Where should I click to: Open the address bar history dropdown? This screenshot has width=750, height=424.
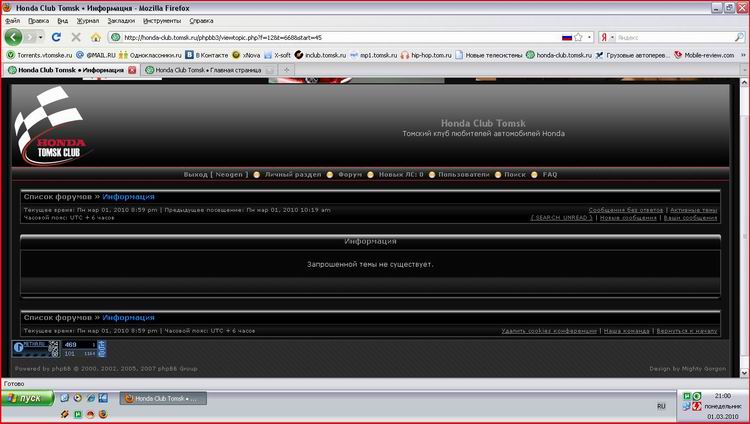(x=589, y=37)
